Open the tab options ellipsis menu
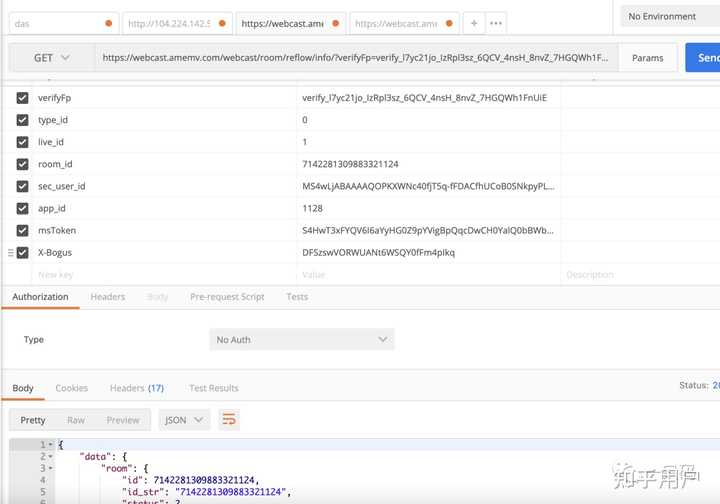The image size is (720, 504). [x=496, y=23]
